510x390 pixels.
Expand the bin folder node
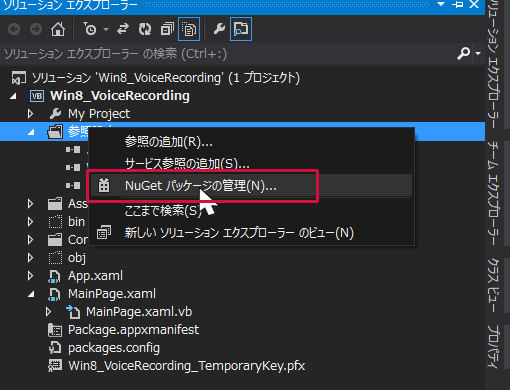pyautogui.click(x=30, y=222)
